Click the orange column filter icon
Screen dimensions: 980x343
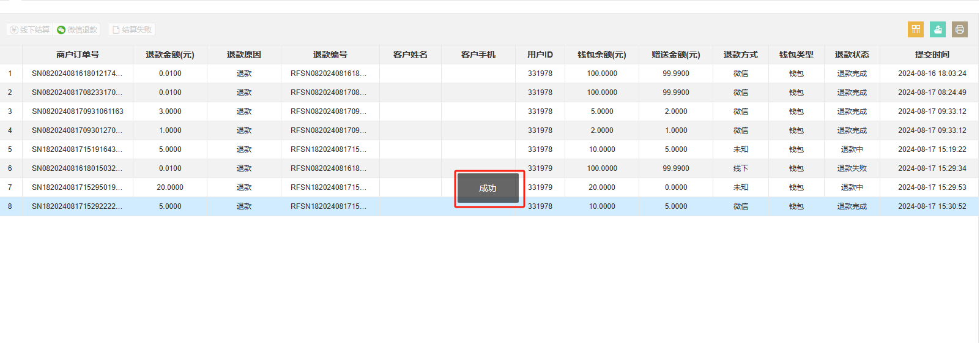point(916,29)
